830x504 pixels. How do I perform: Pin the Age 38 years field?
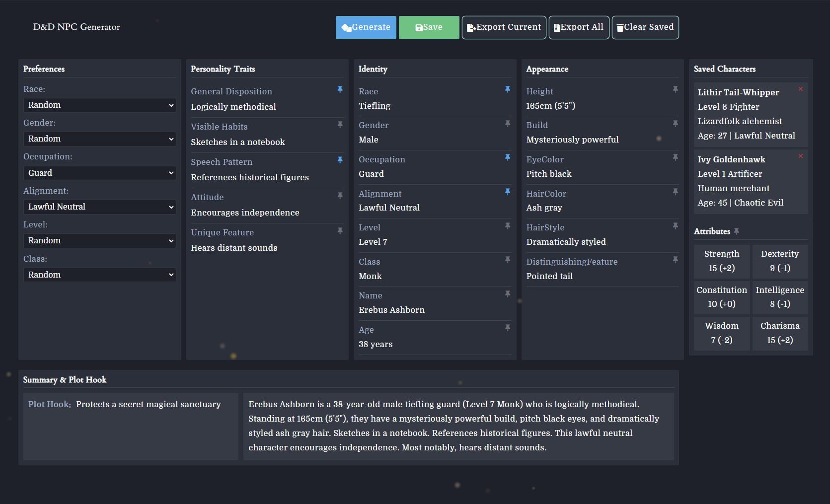508,328
